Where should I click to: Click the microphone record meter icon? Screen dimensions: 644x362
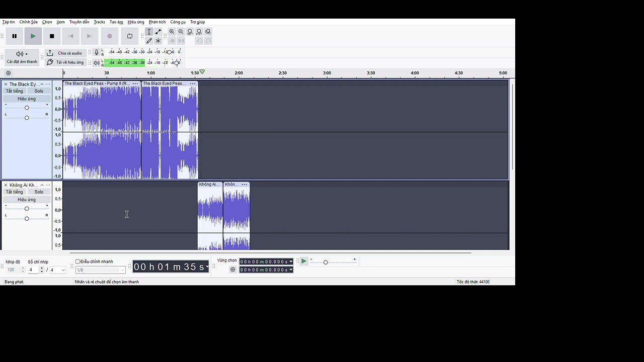pyautogui.click(x=97, y=52)
